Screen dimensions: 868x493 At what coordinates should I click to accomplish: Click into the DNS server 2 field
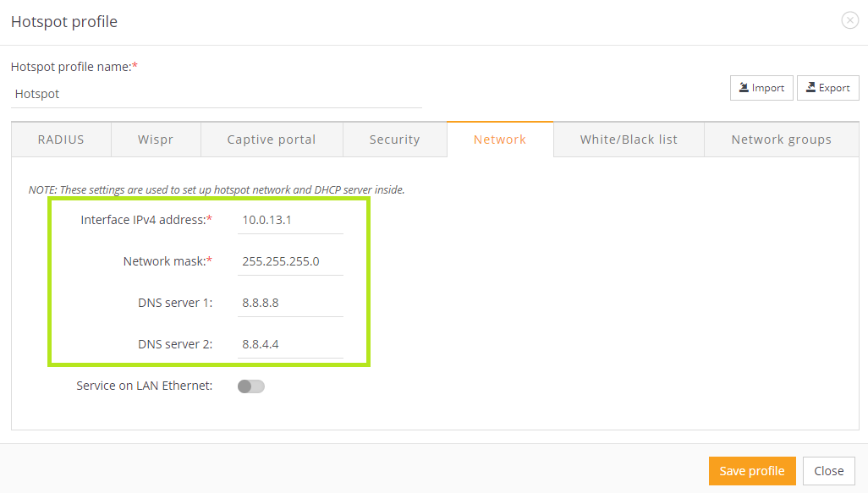point(290,344)
